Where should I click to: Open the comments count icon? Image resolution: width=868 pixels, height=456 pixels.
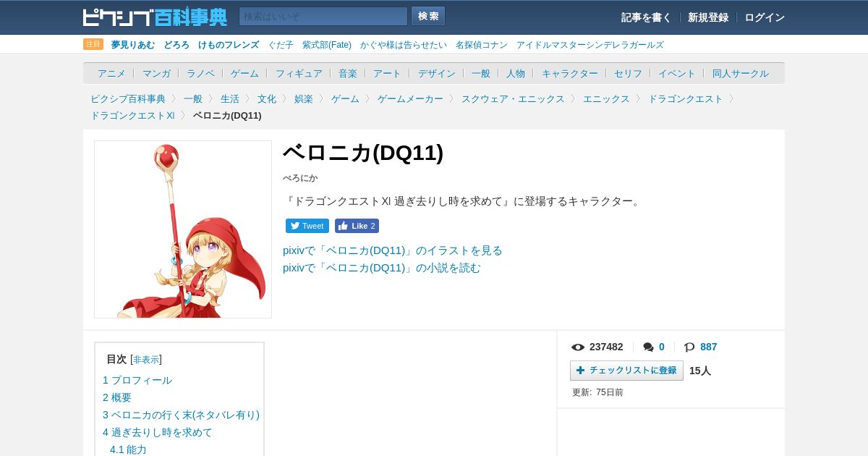[648, 347]
